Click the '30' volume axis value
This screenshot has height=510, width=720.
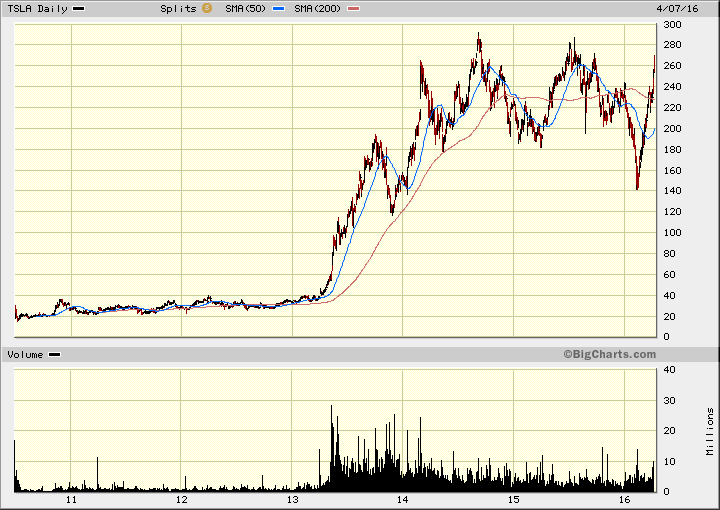(x=669, y=400)
